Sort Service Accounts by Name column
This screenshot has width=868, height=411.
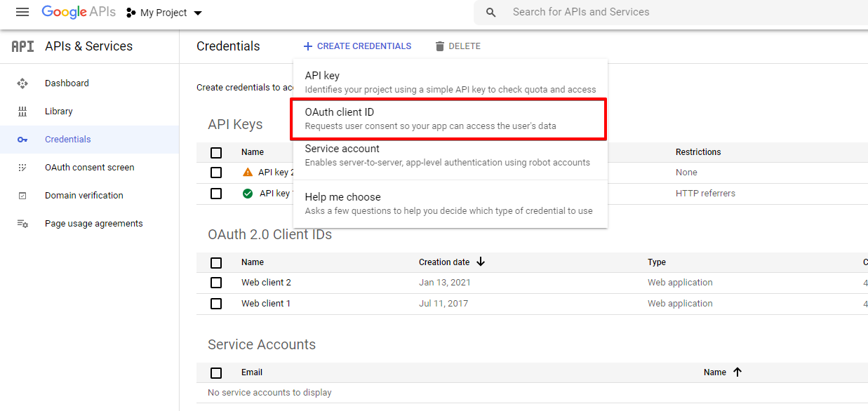click(723, 372)
